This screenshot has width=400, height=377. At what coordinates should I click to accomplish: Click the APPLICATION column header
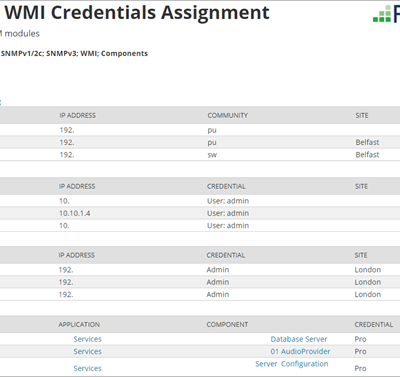[79, 324]
